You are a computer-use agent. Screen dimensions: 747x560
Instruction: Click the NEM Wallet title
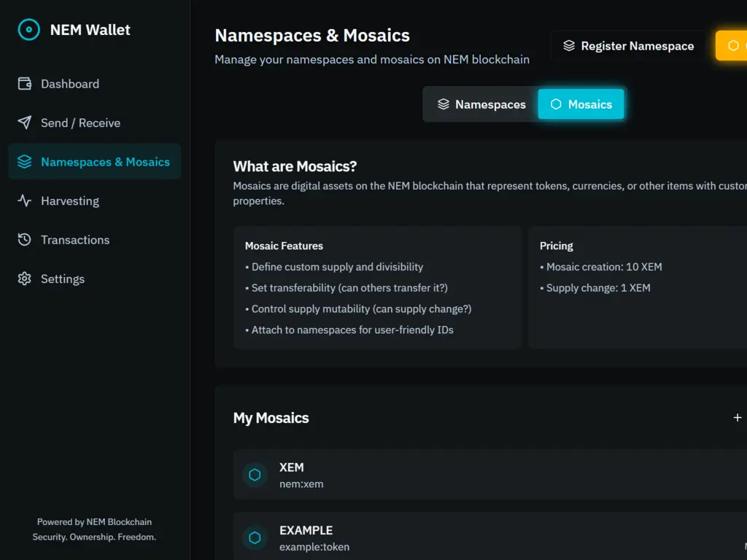point(90,29)
